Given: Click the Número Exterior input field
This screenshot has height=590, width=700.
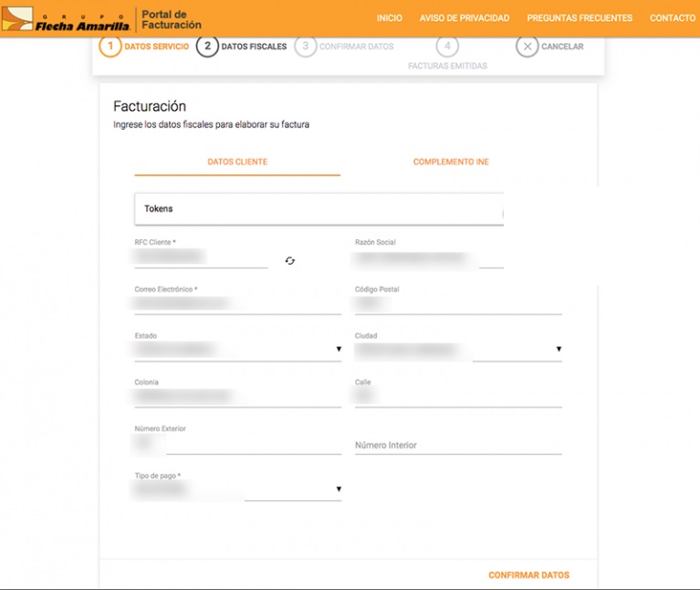Looking at the screenshot, I should click(237, 445).
